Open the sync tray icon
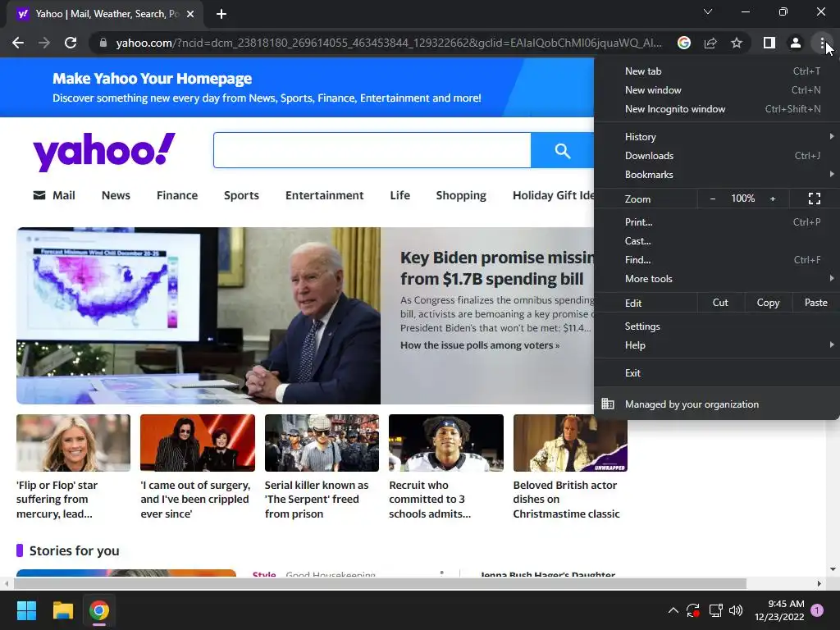The height and width of the screenshot is (630, 840). [x=693, y=610]
